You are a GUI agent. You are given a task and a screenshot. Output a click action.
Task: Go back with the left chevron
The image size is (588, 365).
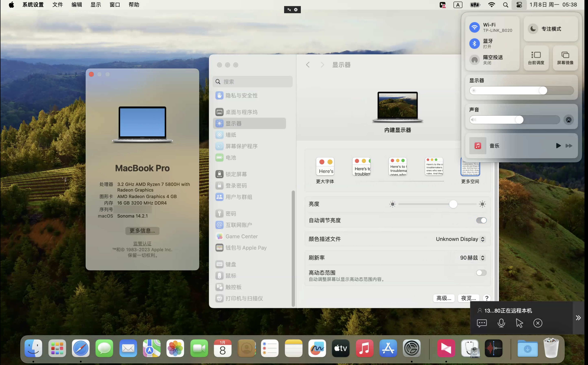click(x=308, y=65)
